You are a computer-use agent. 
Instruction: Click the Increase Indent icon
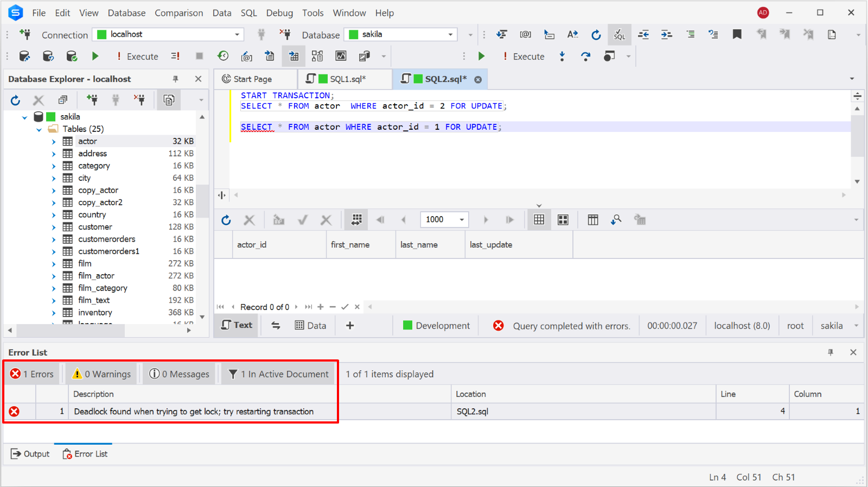pyautogui.click(x=667, y=35)
